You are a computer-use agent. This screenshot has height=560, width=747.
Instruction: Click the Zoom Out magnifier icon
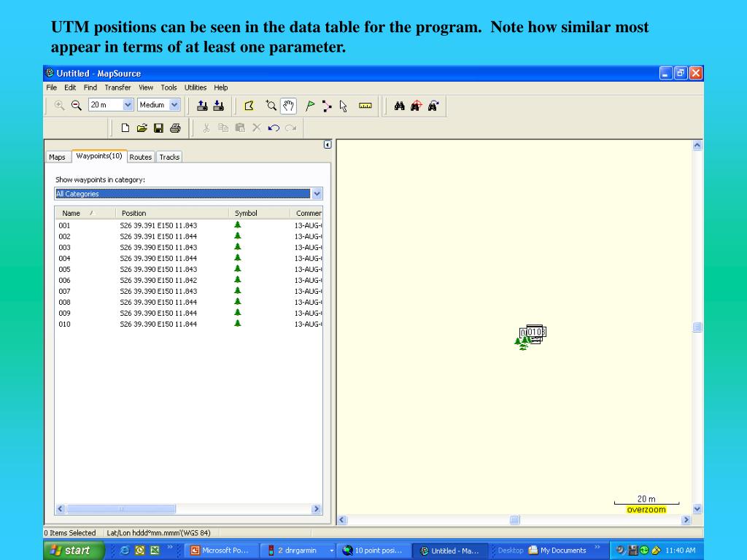coord(76,105)
